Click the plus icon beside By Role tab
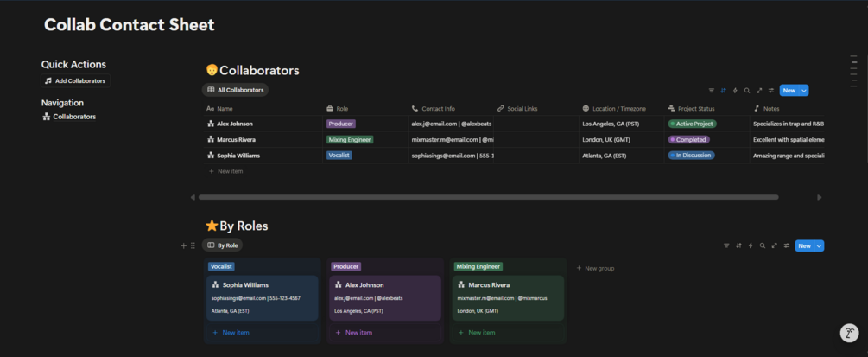This screenshot has width=868, height=357. coord(183,245)
